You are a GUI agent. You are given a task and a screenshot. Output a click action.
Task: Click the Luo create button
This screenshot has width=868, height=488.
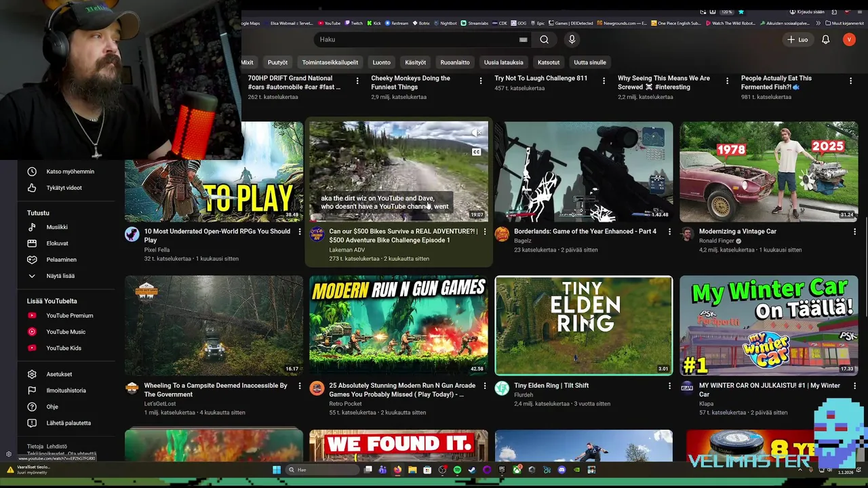797,39
